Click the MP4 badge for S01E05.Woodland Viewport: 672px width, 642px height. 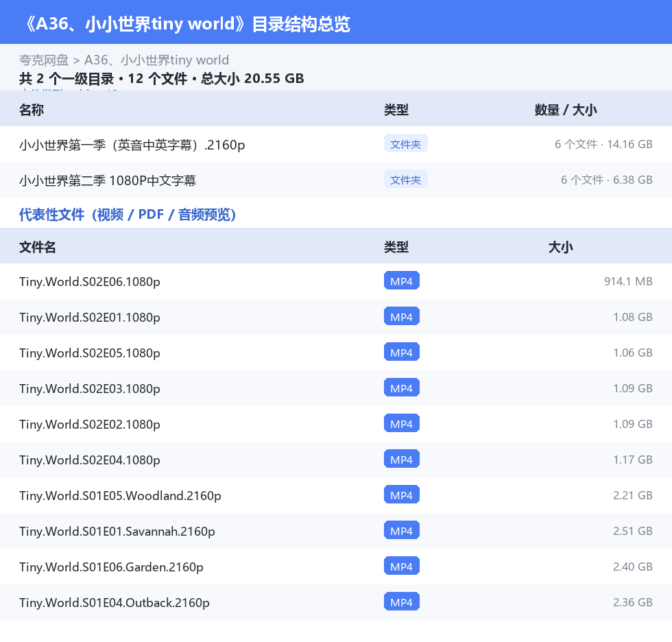coord(402,495)
